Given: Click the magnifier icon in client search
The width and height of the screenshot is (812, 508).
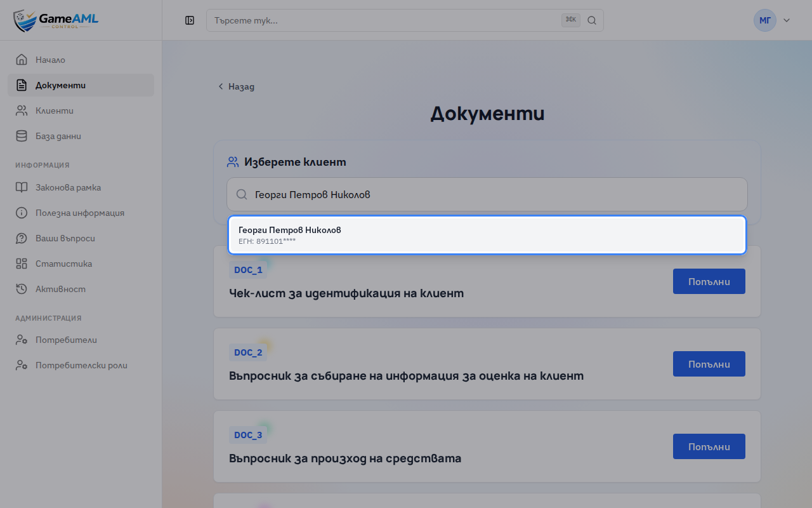Looking at the screenshot, I should click(x=242, y=194).
